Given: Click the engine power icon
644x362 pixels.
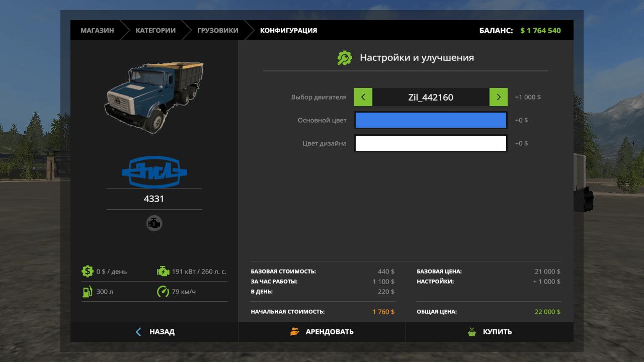Looking at the screenshot, I should click(163, 271).
